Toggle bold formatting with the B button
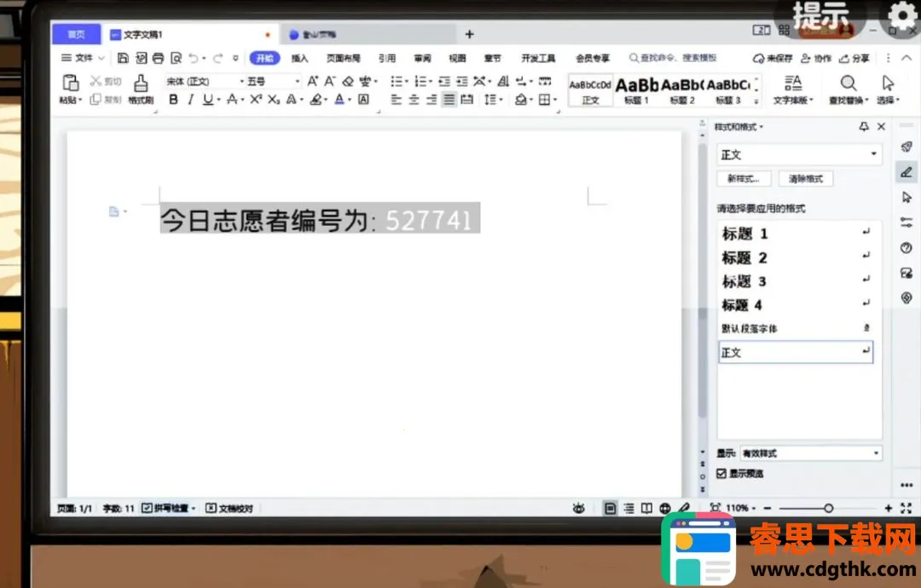The width and height of the screenshot is (921, 588). 174,100
